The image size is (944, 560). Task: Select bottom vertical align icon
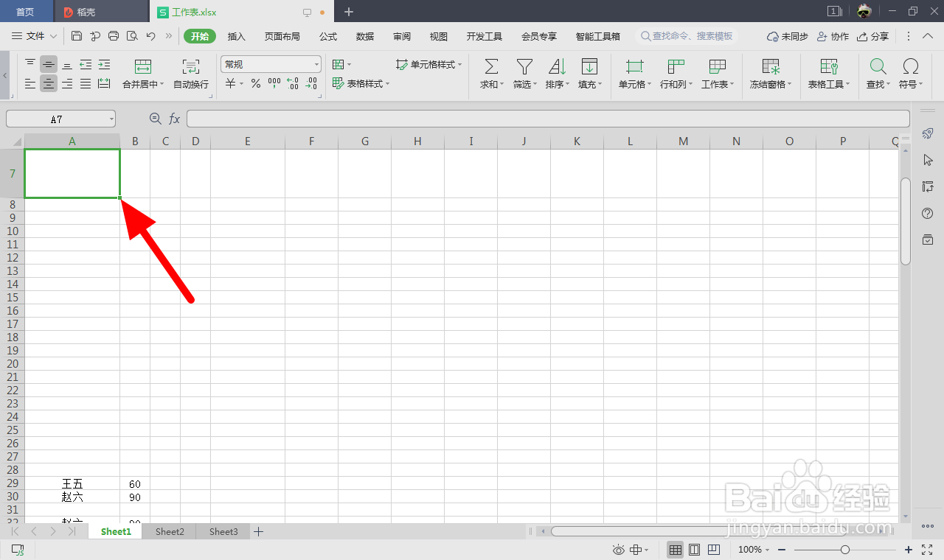click(x=67, y=64)
